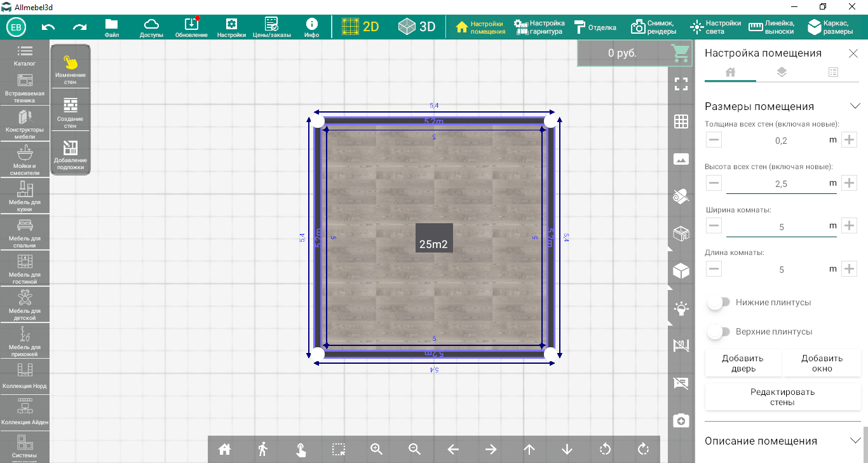Open the Файл menu
Viewport: 868px width, 463px height.
(112, 27)
